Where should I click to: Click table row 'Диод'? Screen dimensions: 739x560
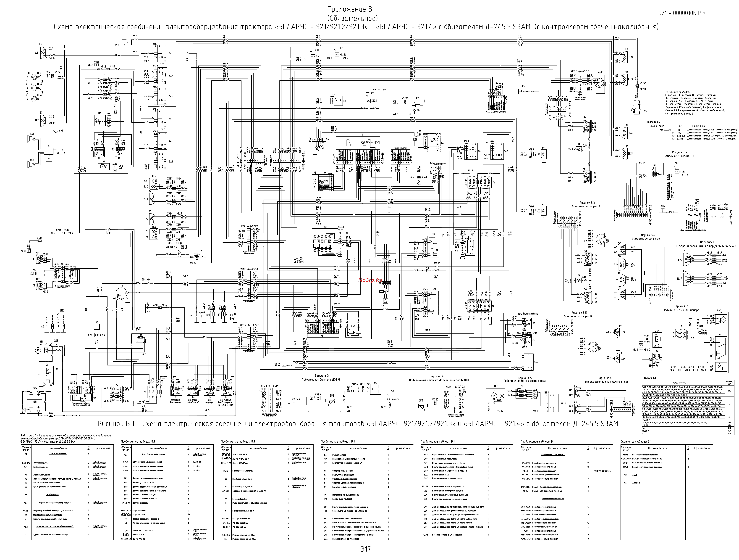pyautogui.click(x=667, y=474)
